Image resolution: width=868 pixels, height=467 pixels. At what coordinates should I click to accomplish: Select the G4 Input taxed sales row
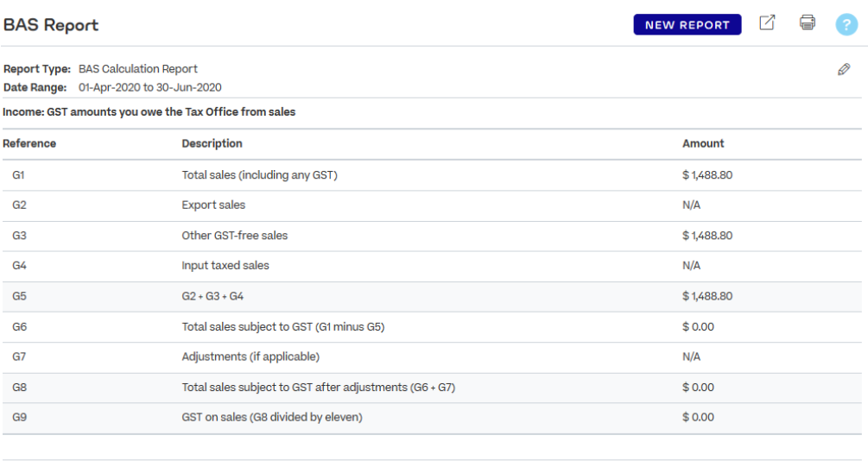point(432,266)
